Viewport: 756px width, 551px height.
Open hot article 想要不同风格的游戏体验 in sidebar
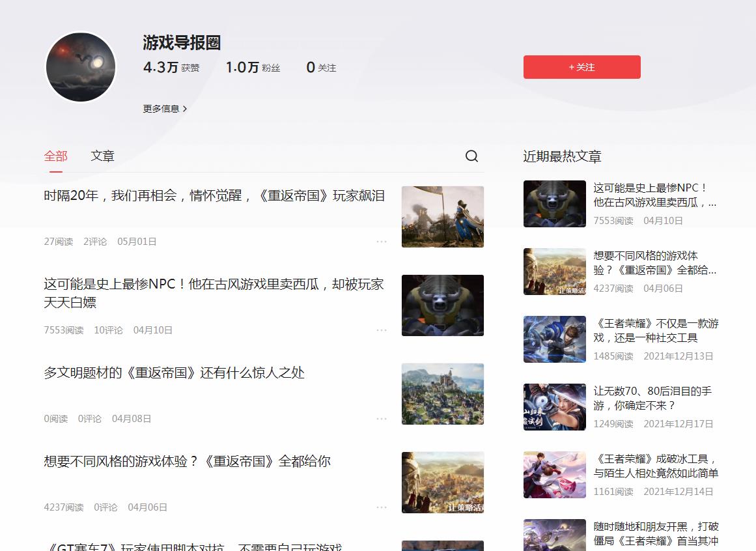pos(655,262)
